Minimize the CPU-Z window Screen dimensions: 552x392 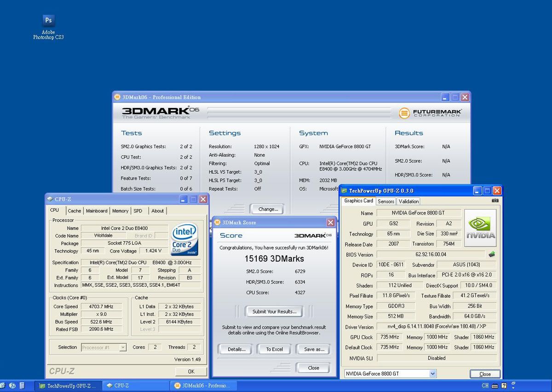pyautogui.click(x=184, y=199)
